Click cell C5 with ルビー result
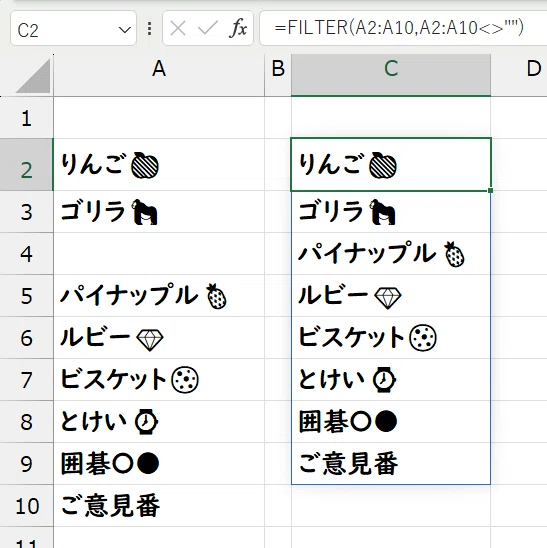The width and height of the screenshot is (547, 548). coord(391,296)
